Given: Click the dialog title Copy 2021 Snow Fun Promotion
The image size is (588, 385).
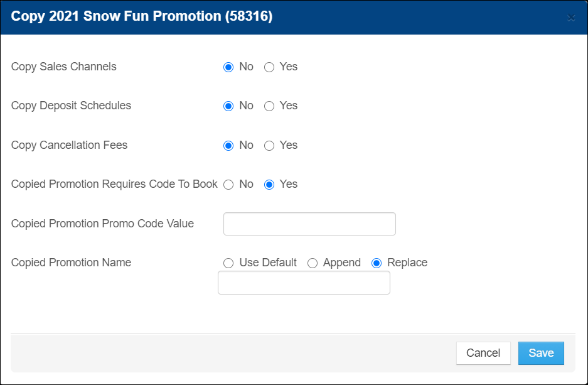Looking at the screenshot, I should click(x=142, y=17).
